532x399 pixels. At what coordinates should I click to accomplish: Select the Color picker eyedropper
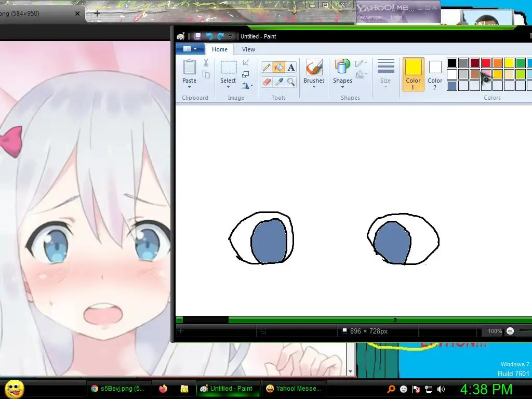tap(278, 82)
